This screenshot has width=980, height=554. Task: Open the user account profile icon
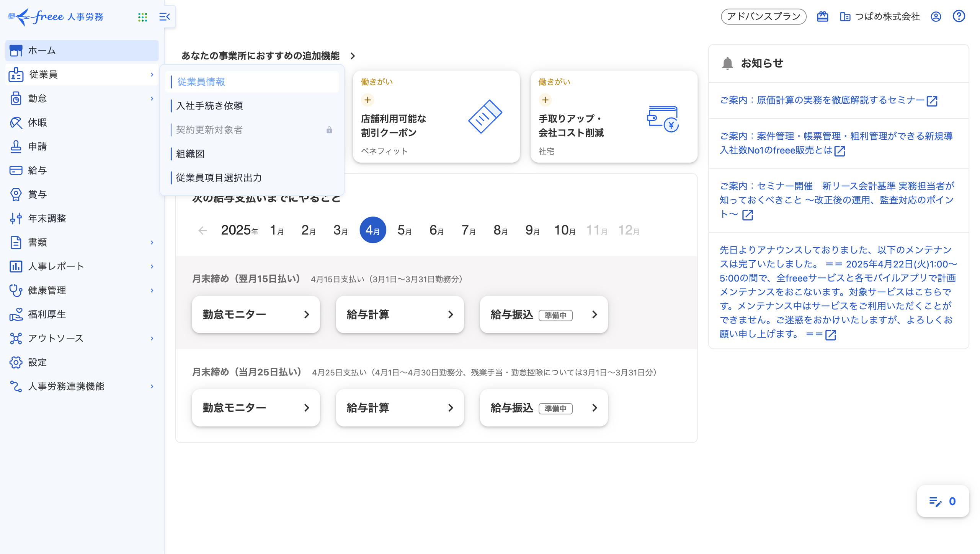coord(936,16)
